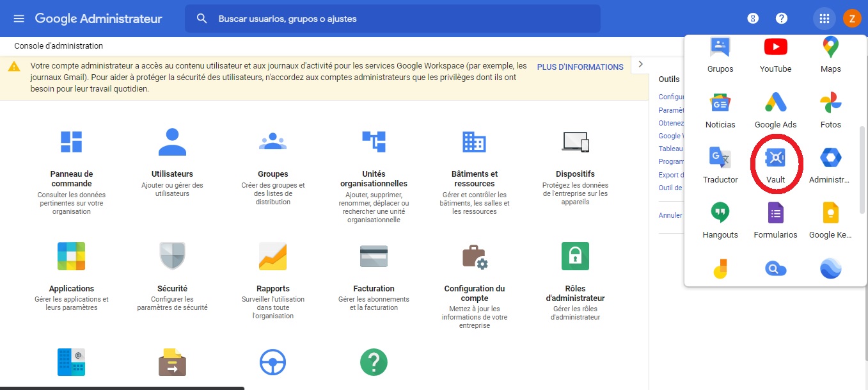Viewport: 868px width, 390px height.
Task: Launch Google Keep from the apps panel
Action: pos(830,220)
